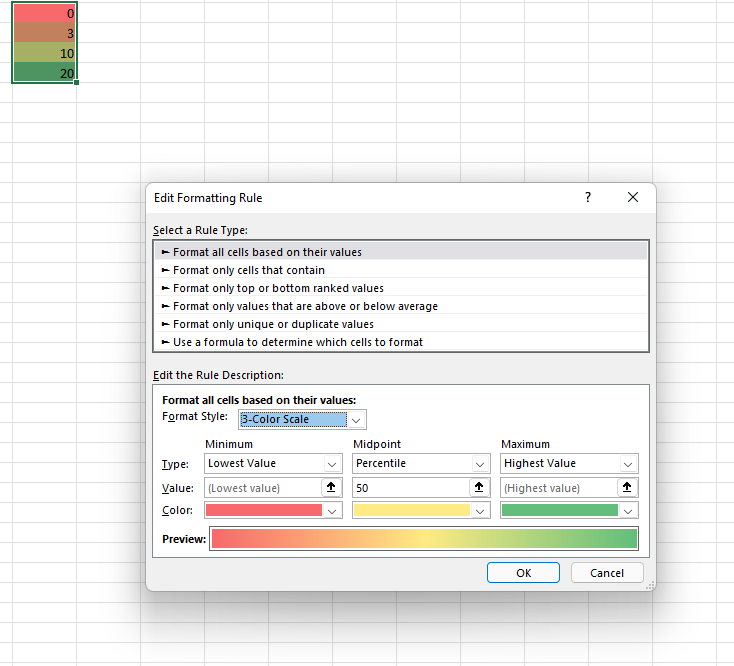The height and width of the screenshot is (666, 734).
Task: Click the Midpoint column heading
Action: (x=377, y=444)
